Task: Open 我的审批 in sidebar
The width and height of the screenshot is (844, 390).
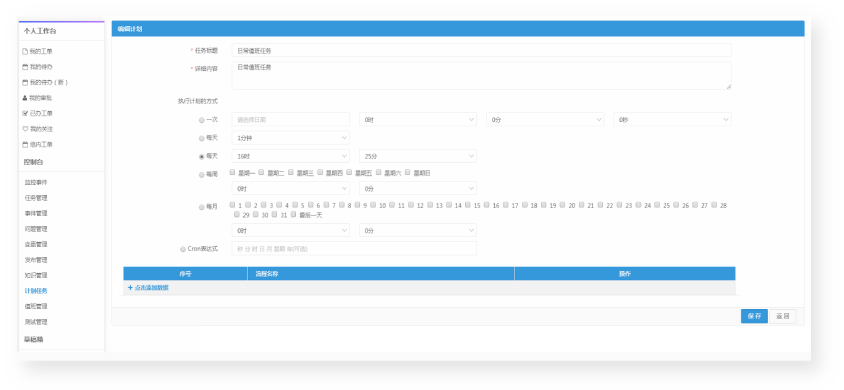Action: pyautogui.click(x=41, y=98)
